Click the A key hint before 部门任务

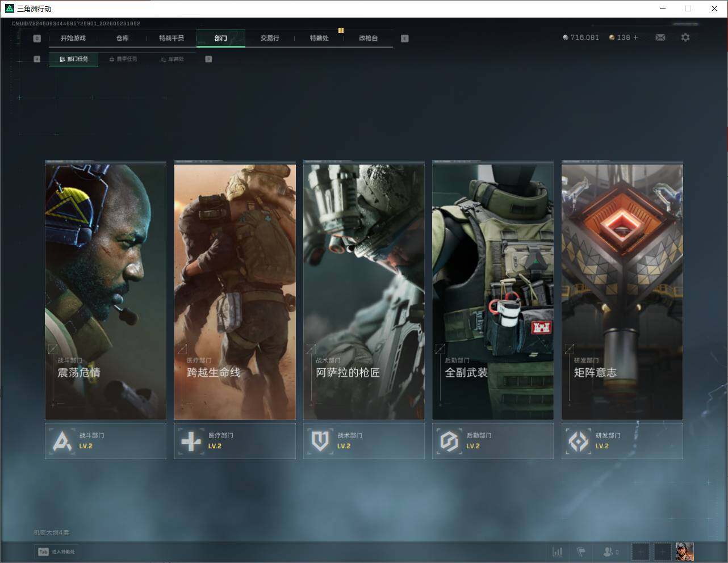(x=37, y=59)
